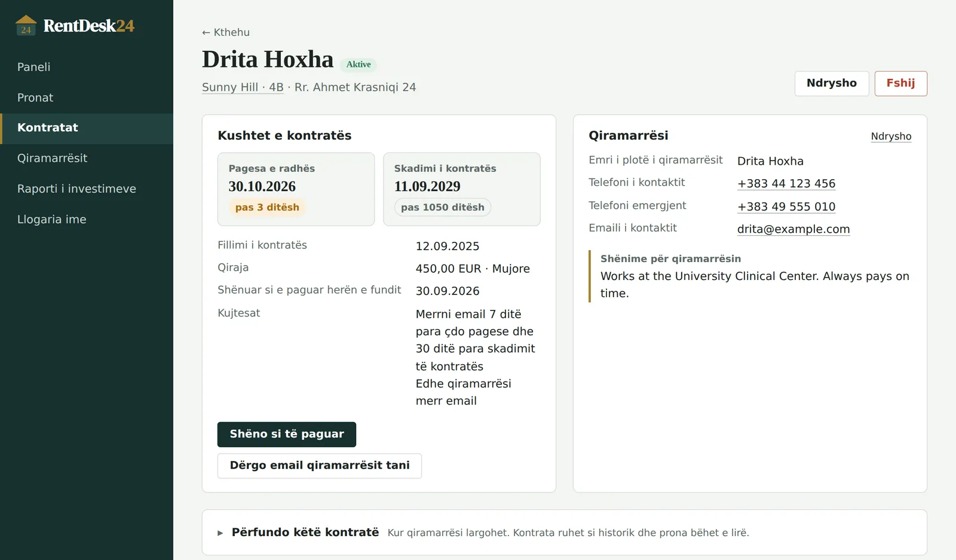
Task: Click the last paid date 30.09.2026
Action: tap(448, 291)
